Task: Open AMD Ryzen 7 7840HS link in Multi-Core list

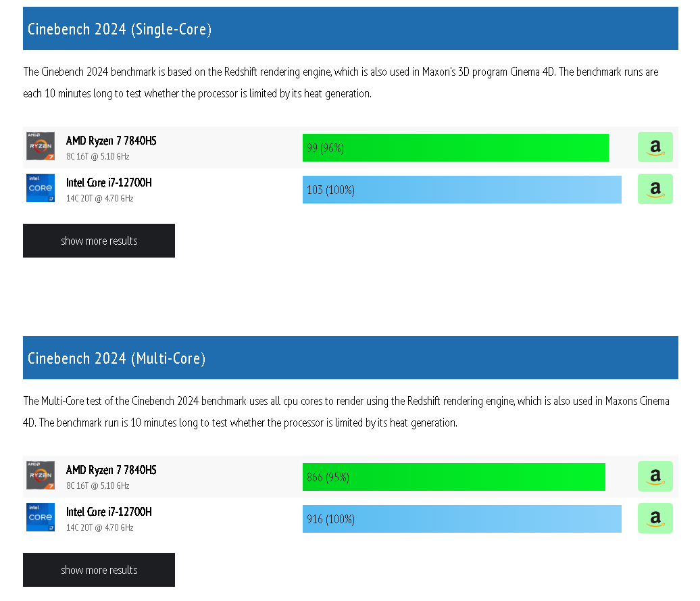Action: [111, 470]
